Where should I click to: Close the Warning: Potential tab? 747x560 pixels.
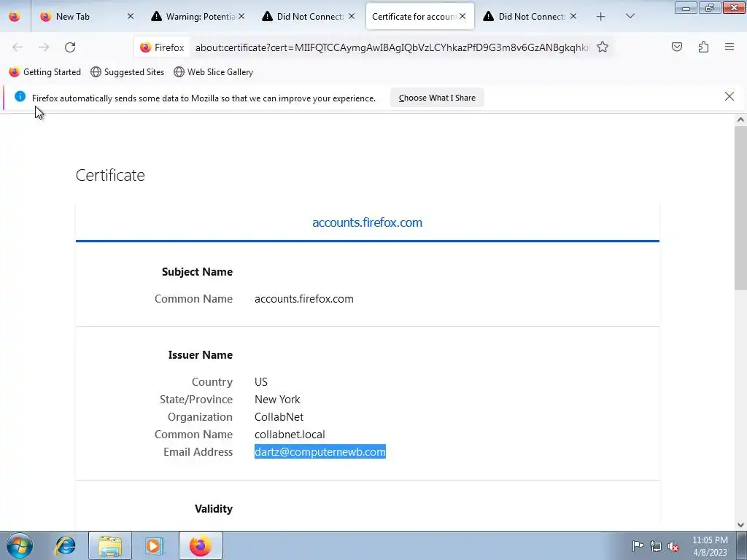(x=241, y=16)
